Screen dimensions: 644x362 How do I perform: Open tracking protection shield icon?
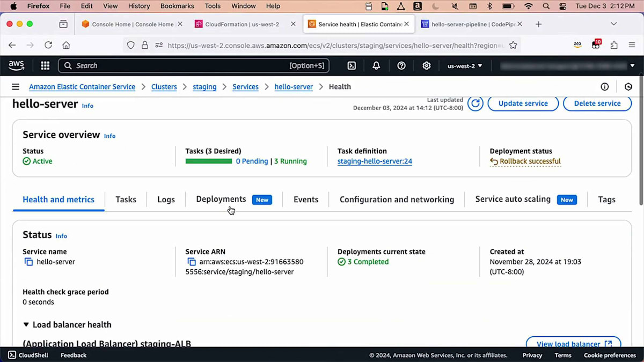coord(131,46)
